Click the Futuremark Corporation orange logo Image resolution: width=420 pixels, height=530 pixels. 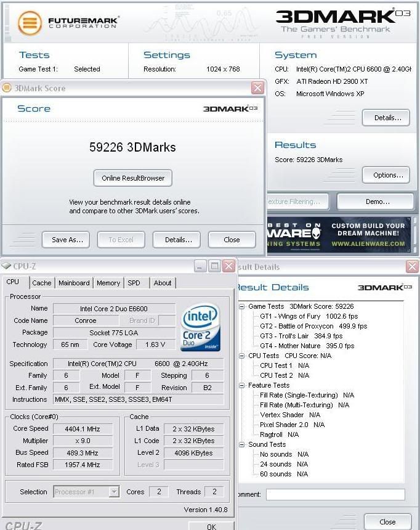tap(30, 23)
